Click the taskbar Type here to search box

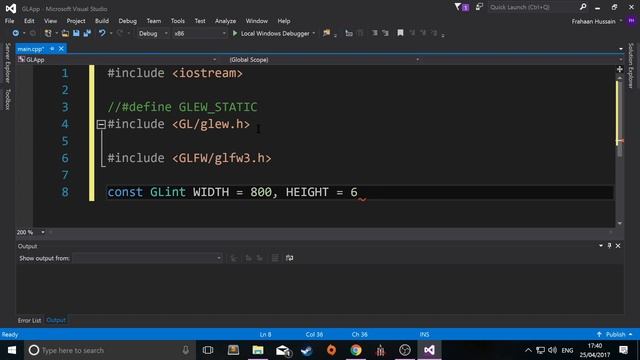[109, 350]
